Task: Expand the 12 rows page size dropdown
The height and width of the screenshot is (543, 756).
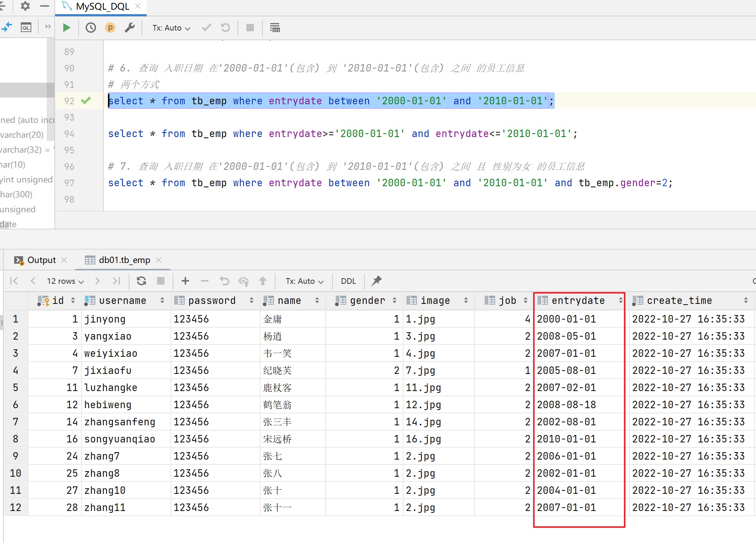Action: [x=65, y=281]
